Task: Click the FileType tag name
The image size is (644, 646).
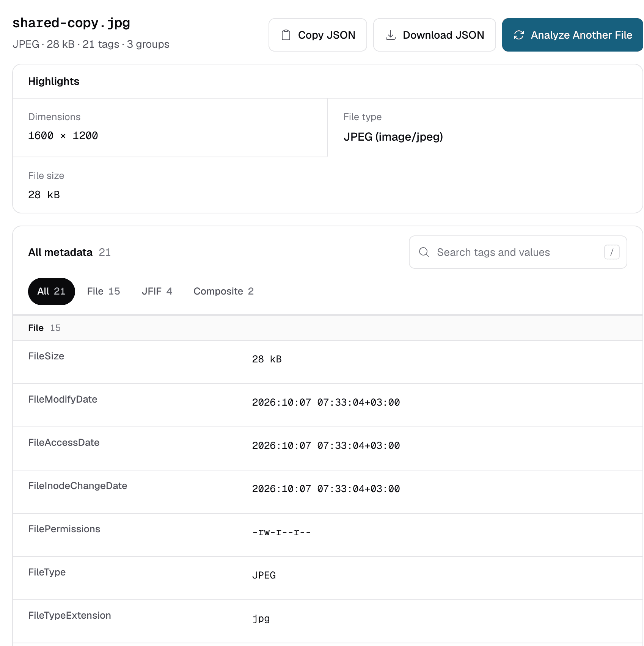Action: click(47, 572)
